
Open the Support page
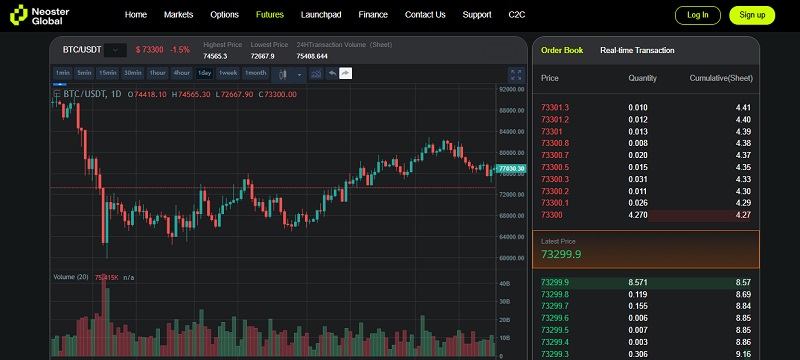click(477, 15)
